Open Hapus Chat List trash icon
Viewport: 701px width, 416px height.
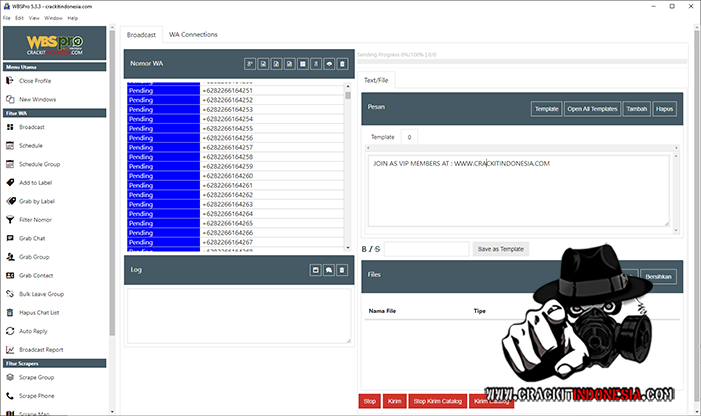[10, 312]
